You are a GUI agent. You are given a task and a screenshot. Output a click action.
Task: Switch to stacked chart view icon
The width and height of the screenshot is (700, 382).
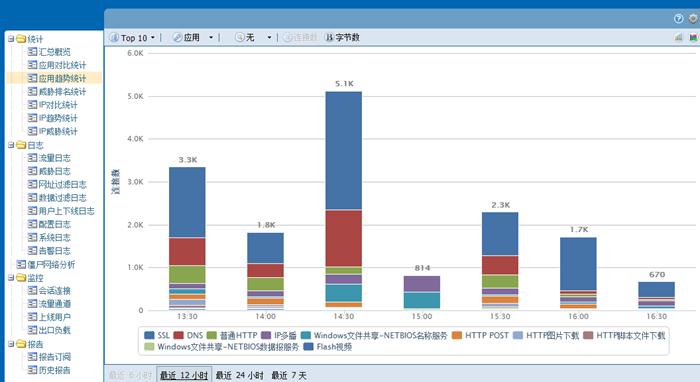[693, 37]
